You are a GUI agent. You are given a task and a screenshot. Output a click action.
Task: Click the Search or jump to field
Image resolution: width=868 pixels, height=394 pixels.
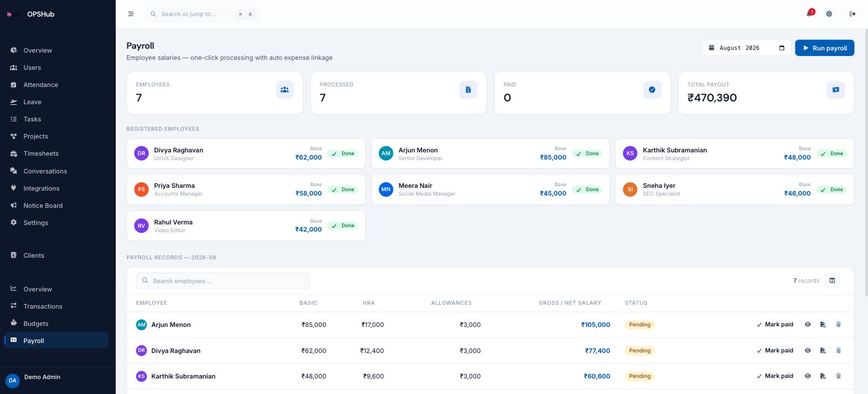coord(202,14)
